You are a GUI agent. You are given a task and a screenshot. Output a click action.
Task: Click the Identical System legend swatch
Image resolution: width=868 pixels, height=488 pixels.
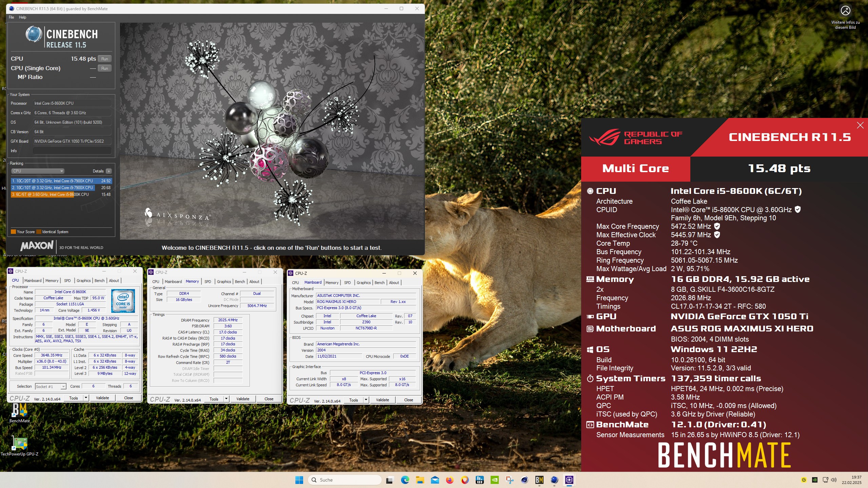tap(39, 232)
